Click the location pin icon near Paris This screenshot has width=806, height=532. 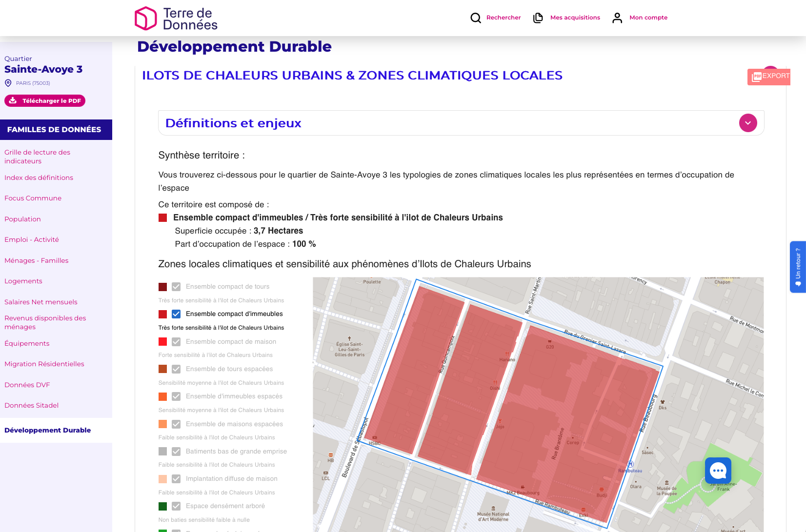point(8,83)
